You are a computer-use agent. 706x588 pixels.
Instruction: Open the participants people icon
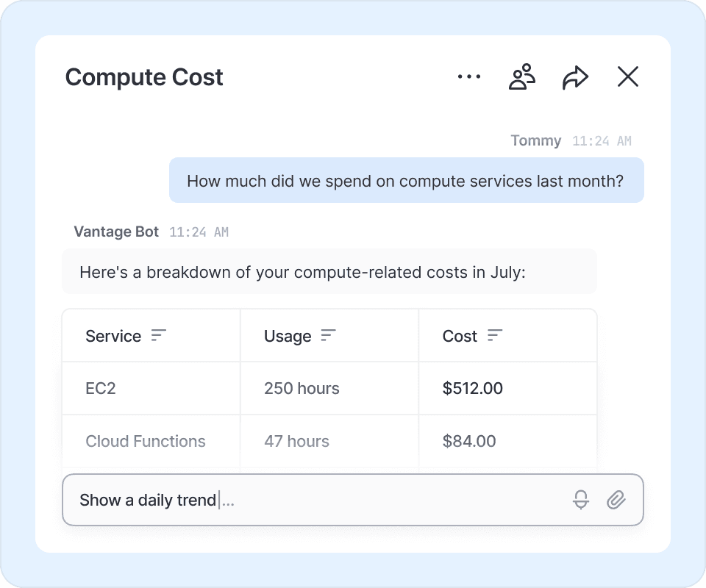[x=522, y=76]
